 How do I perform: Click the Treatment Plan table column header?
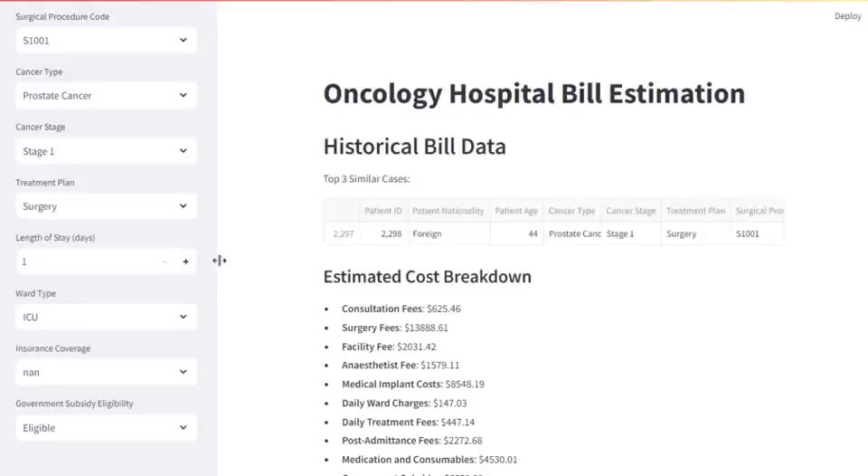(695, 211)
